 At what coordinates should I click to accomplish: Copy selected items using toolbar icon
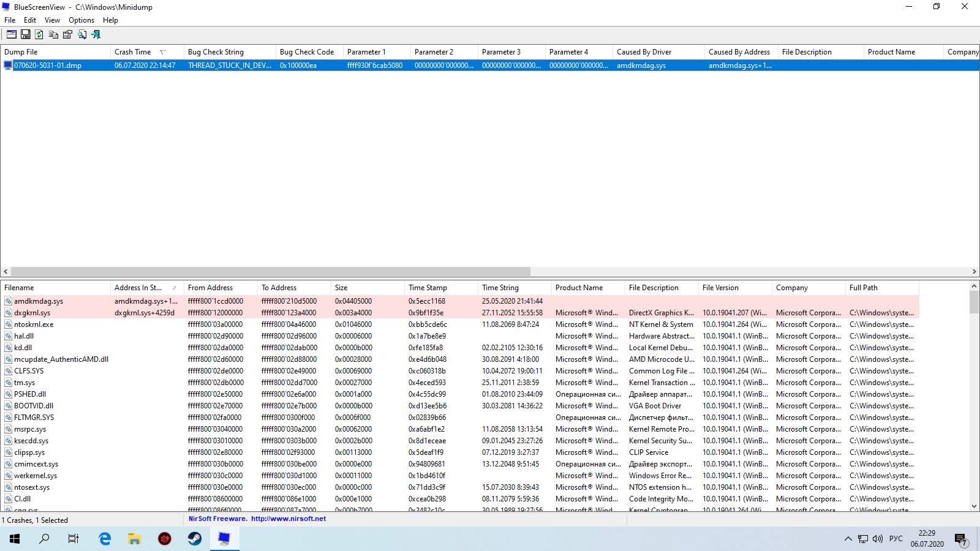(54, 34)
